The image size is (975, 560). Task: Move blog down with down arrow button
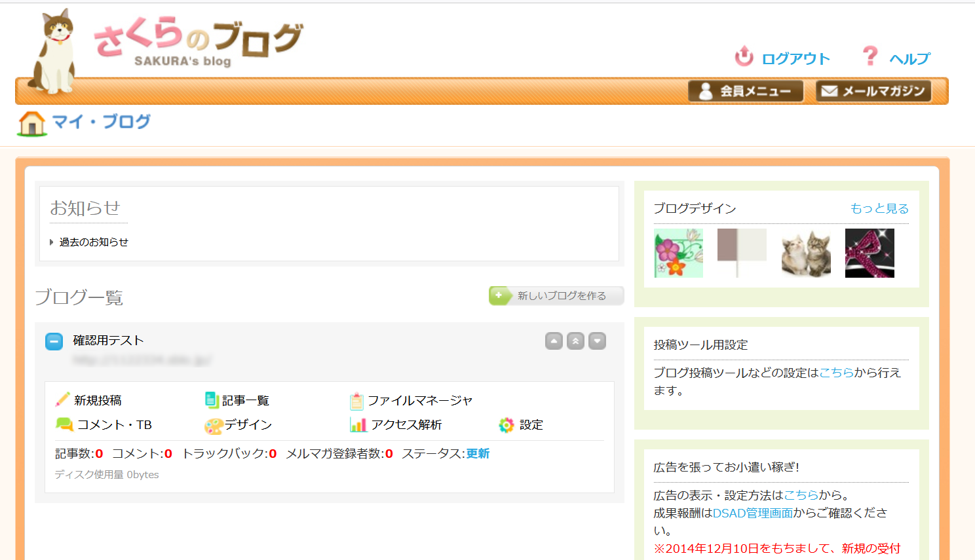[597, 341]
